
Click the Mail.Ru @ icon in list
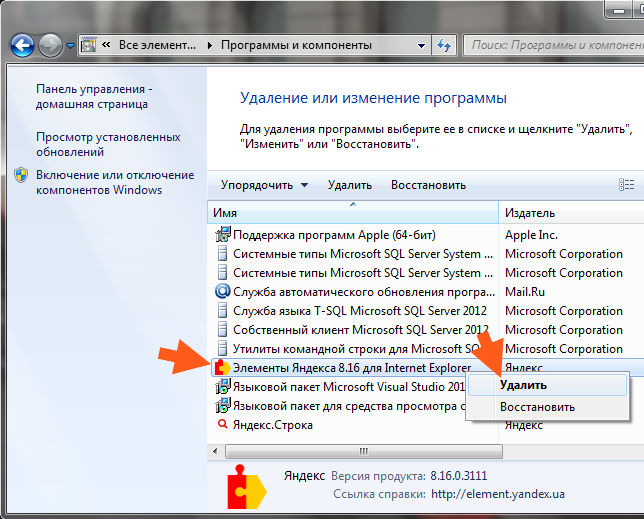(222, 292)
